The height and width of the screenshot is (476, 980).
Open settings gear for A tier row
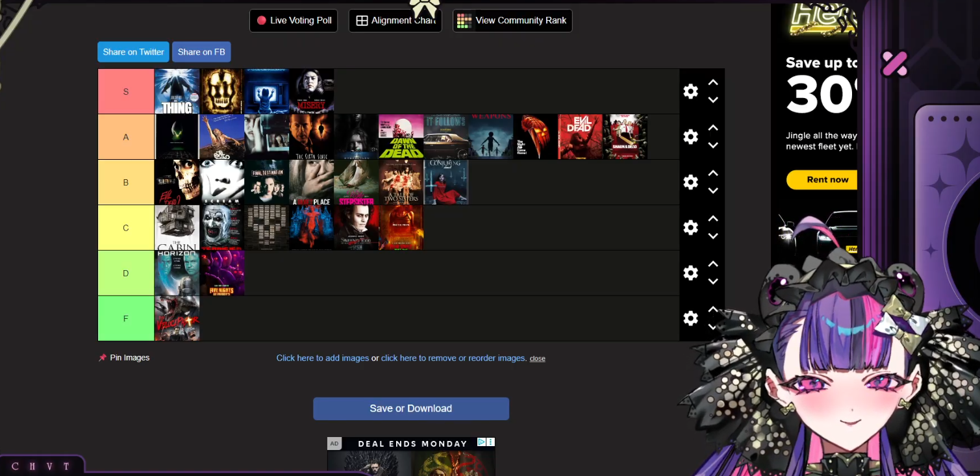[x=690, y=137]
